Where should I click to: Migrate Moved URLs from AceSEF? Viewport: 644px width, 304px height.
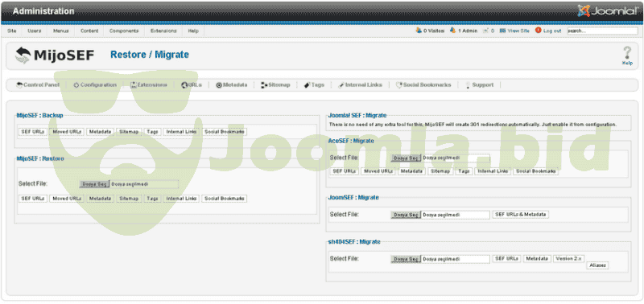point(378,171)
